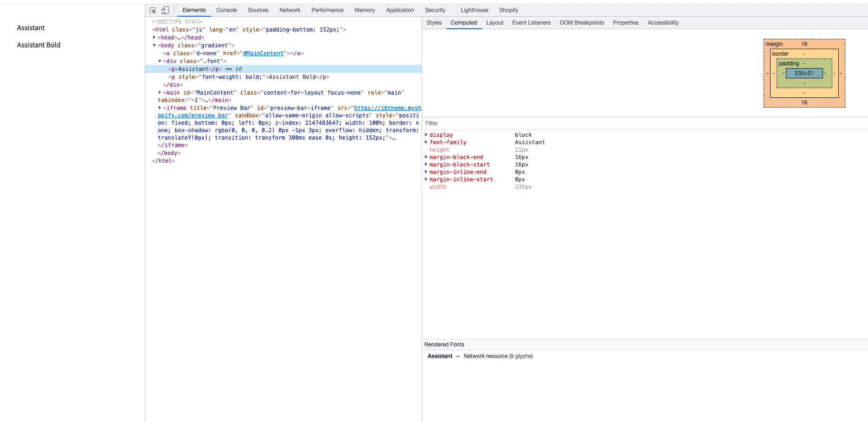Open the Accessibility sidebar tab
Screen dimensions: 868x422
click(663, 23)
